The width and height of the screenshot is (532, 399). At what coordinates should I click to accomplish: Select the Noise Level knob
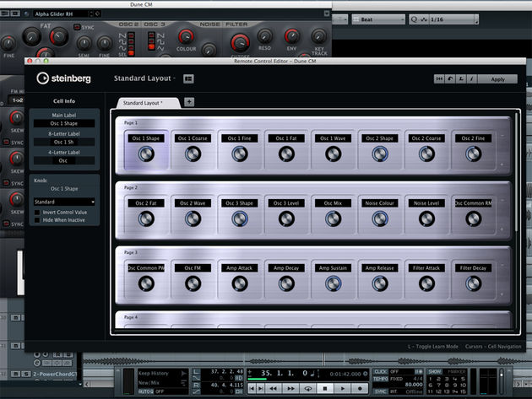pos(426,218)
